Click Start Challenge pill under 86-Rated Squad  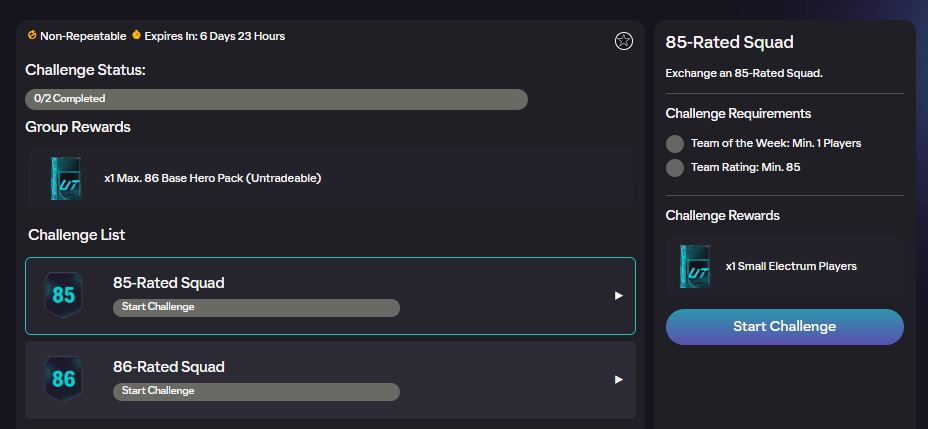256,391
